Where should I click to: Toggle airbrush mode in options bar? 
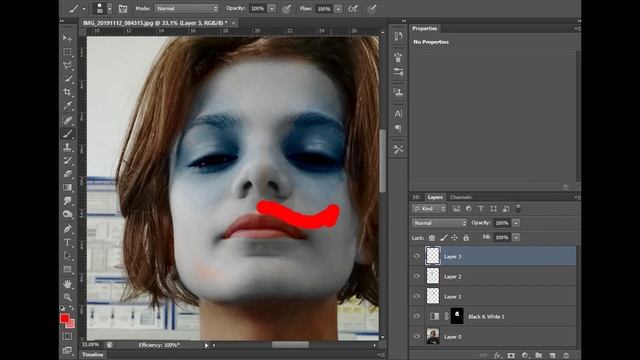[x=353, y=9]
